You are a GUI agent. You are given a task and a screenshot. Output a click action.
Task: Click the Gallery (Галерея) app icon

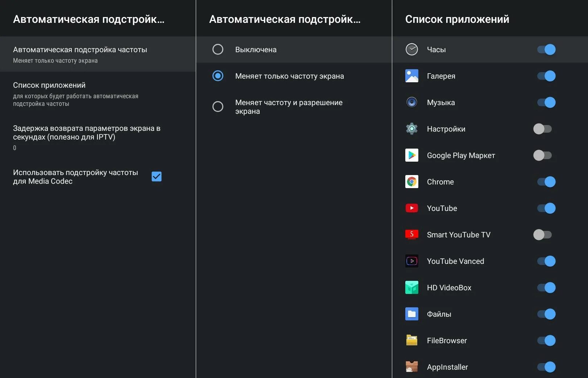[411, 76]
